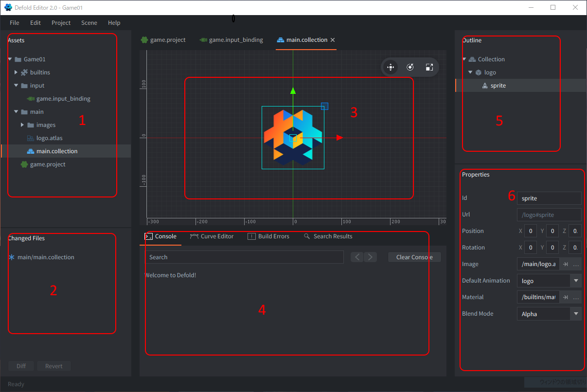Click the console Search field
The width and height of the screenshot is (587, 392).
(244, 257)
